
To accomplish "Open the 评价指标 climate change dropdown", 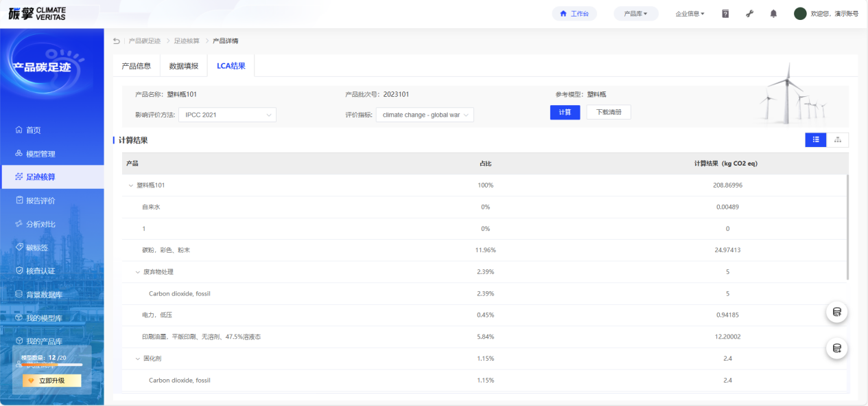I will (425, 115).
